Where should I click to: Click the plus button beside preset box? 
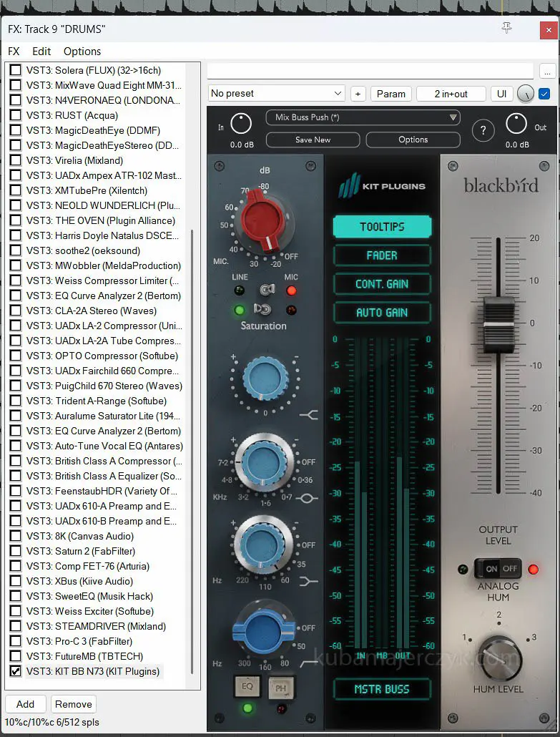[358, 94]
